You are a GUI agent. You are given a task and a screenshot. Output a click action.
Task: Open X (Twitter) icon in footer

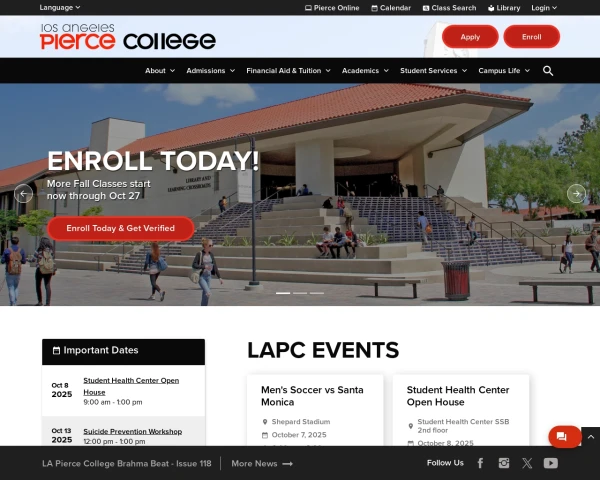[x=527, y=463]
